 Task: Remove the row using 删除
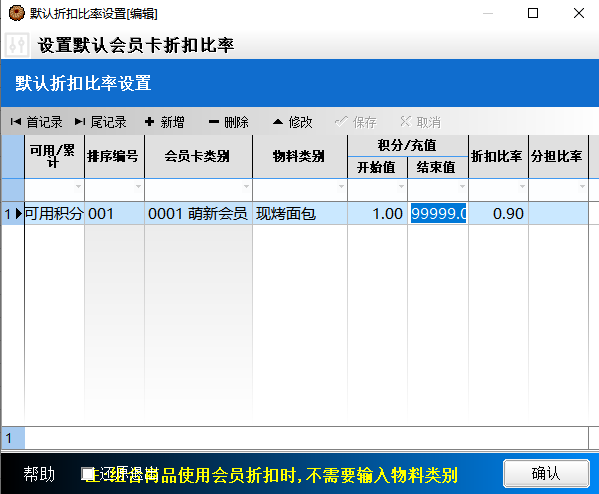tap(228, 122)
